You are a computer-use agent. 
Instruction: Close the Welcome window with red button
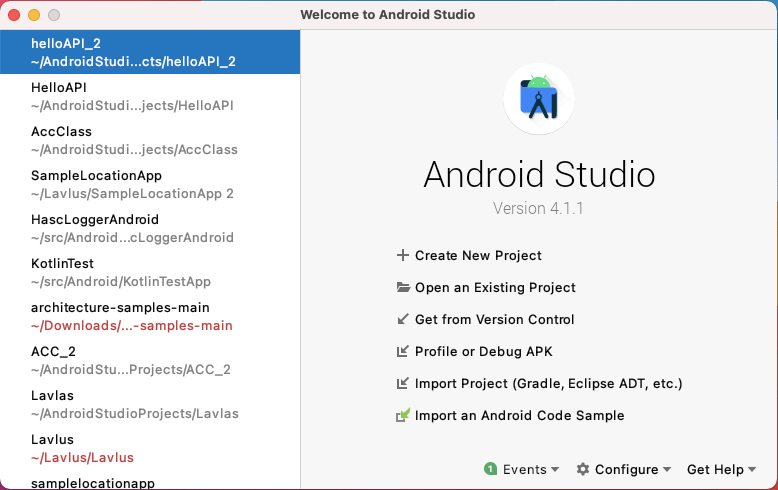click(x=14, y=15)
